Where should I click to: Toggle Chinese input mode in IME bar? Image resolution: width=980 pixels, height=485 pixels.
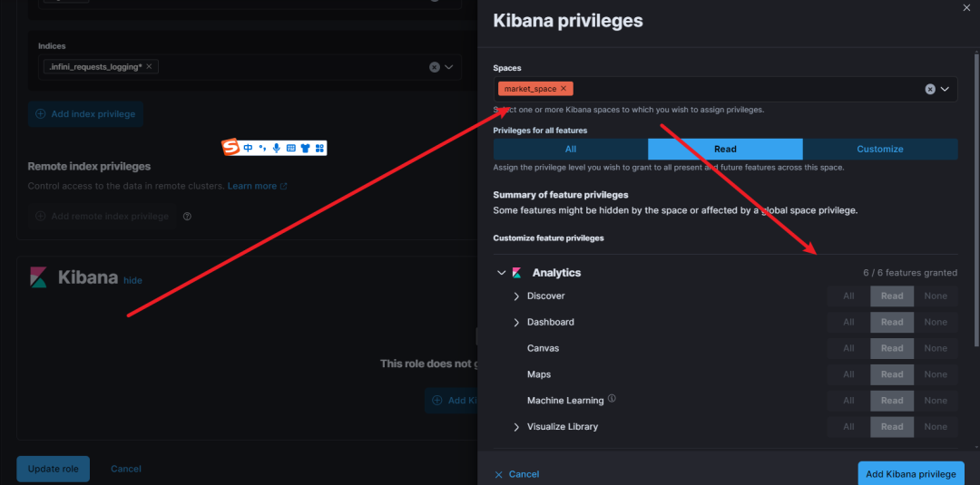248,148
